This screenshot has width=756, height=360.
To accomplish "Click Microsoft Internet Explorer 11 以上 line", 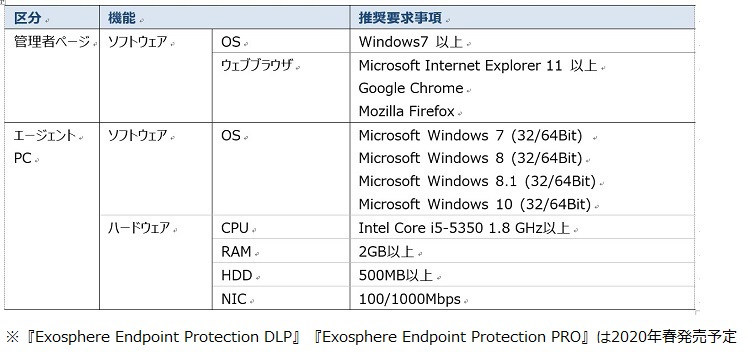I will (478, 65).
